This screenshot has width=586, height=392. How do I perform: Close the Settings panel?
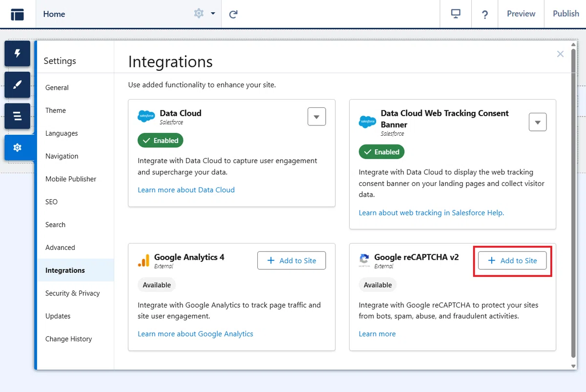pos(560,54)
